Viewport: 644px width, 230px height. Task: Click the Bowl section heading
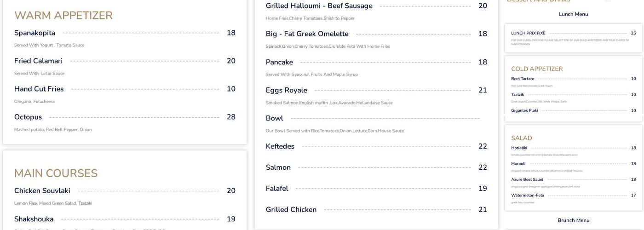pyautogui.click(x=274, y=118)
